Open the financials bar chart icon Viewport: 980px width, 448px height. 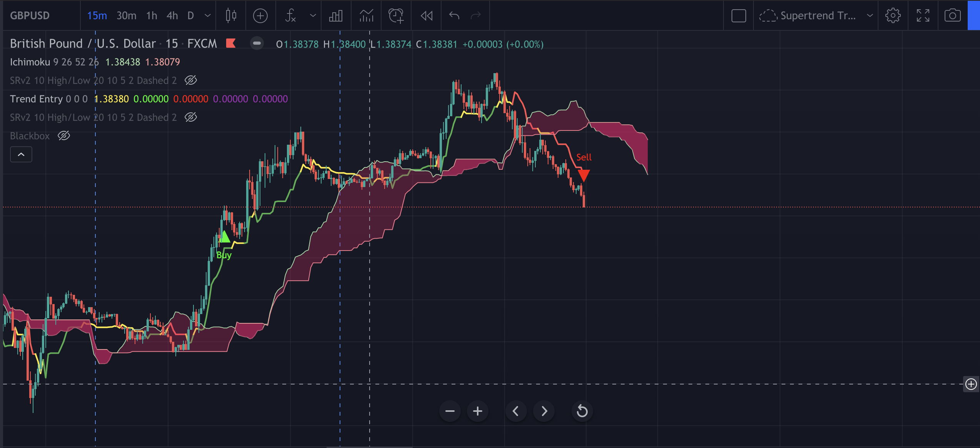336,15
